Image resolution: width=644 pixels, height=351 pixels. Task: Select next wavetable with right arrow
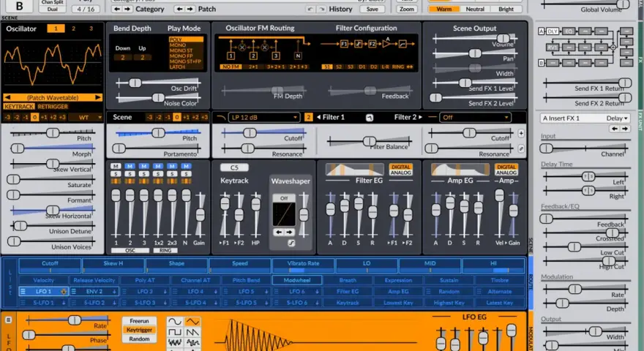click(x=98, y=98)
